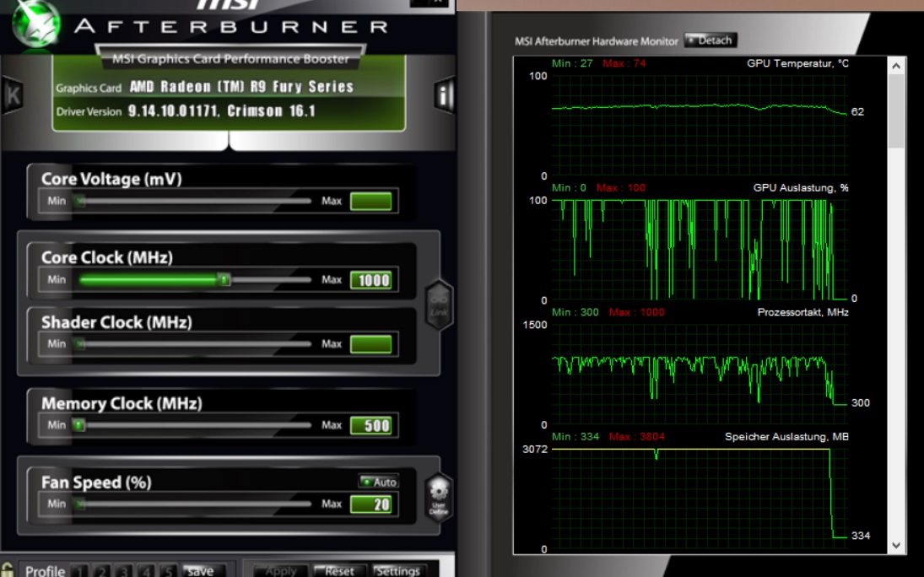Open the info (i) panel icon
The width and height of the screenshot is (924, 577).
(x=444, y=94)
